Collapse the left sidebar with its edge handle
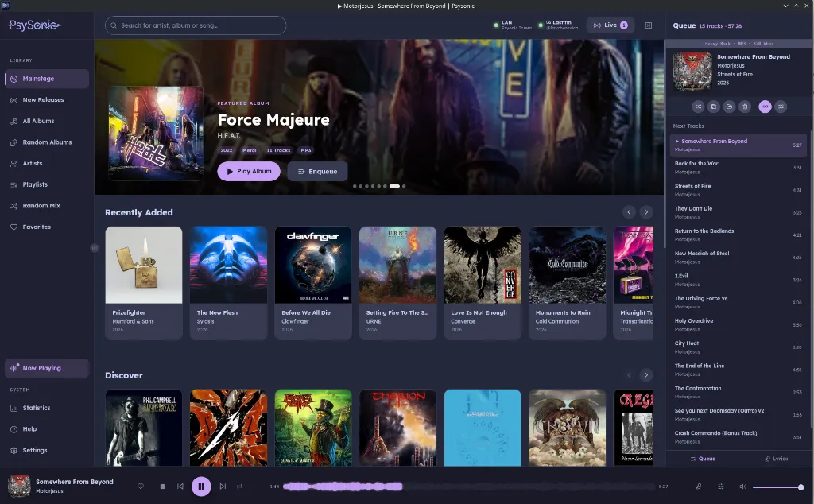Screen dimensions: 814x504 click(x=95, y=248)
